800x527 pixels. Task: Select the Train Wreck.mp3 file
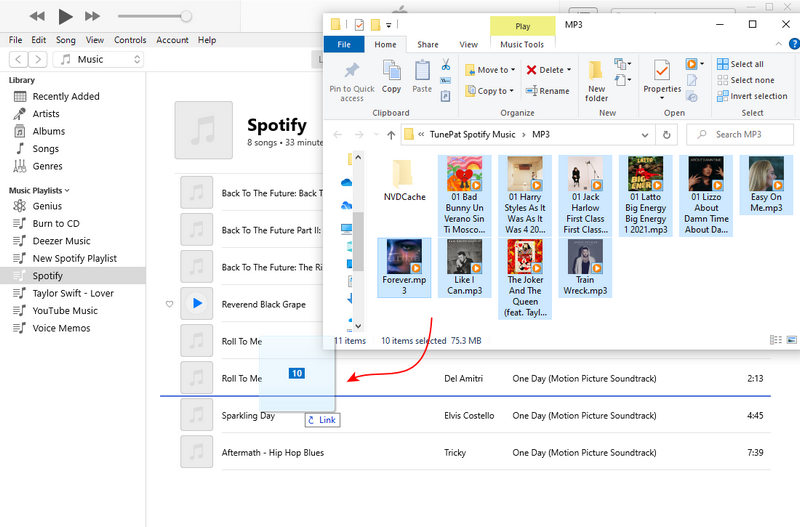pyautogui.click(x=585, y=267)
